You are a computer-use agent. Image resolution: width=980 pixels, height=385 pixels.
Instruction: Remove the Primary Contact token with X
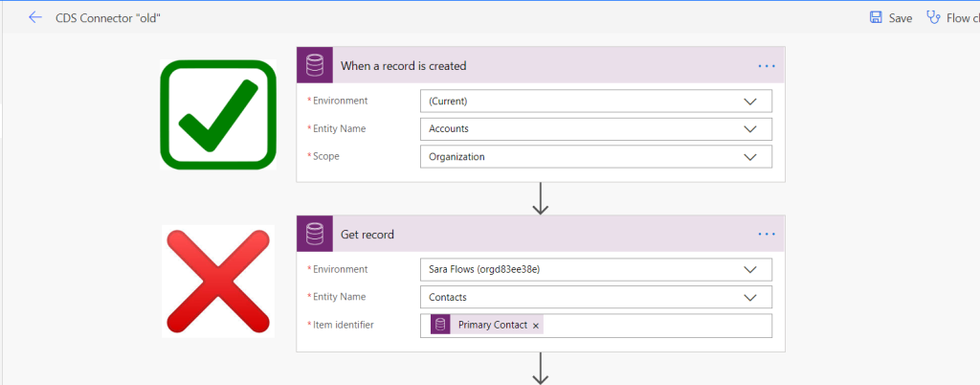[536, 326]
